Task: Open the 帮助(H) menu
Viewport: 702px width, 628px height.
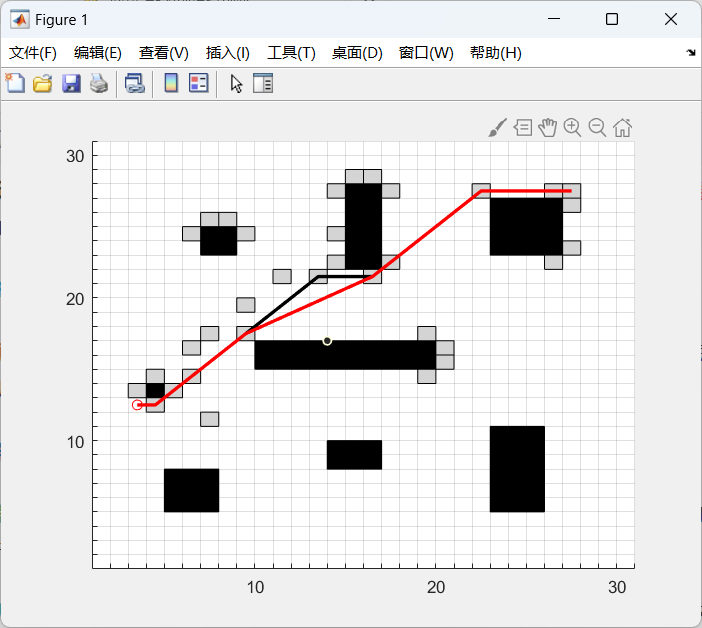Action: tap(496, 53)
